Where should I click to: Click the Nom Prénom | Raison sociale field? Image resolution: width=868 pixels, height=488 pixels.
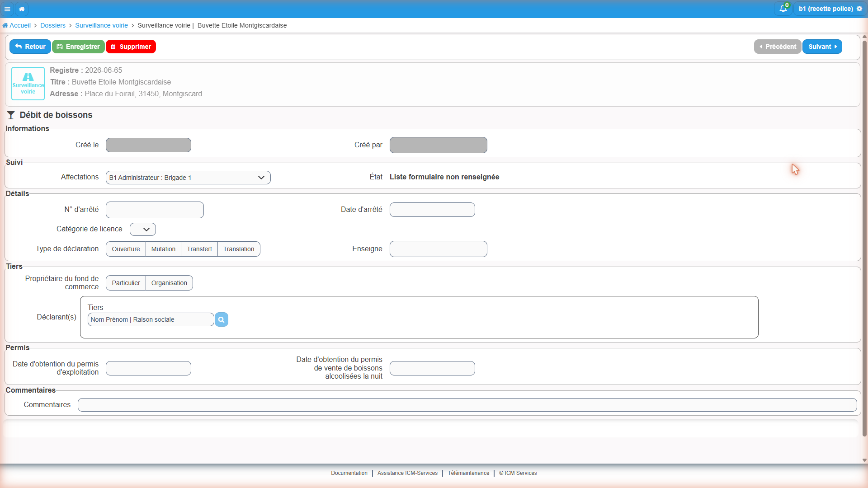151,319
